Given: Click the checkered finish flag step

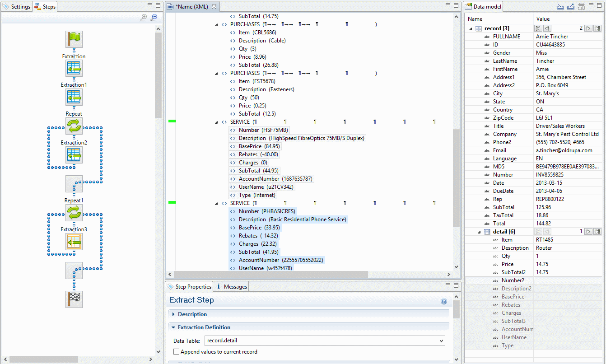Looking at the screenshot, I should tap(74, 299).
